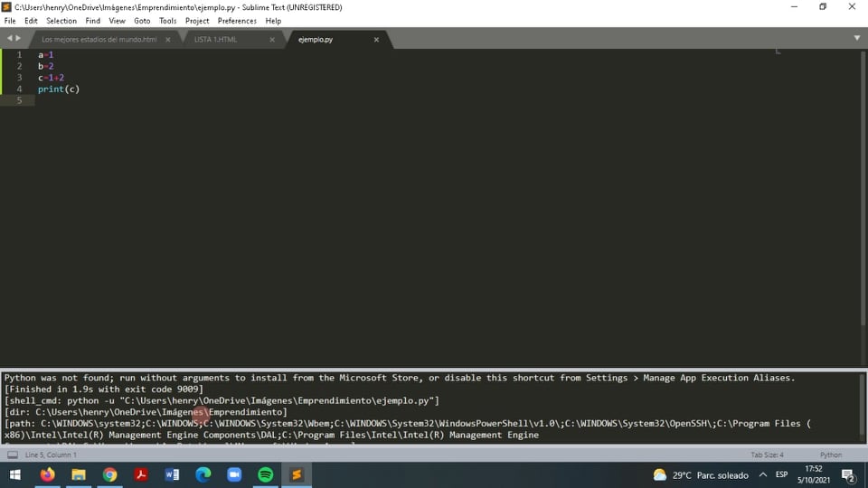Screen dimensions: 868x488
Task: Change Python syntax in status bar
Action: 830,455
